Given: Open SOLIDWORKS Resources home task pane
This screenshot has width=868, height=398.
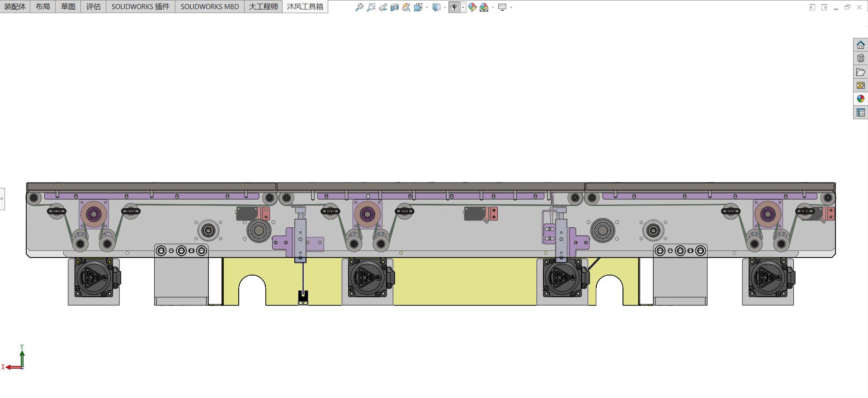Looking at the screenshot, I should point(861,45).
